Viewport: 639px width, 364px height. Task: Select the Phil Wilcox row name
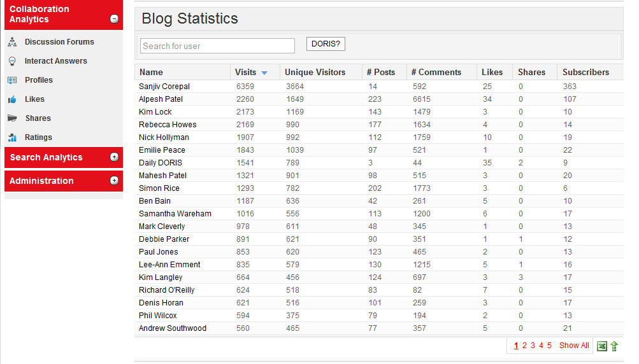tap(158, 315)
